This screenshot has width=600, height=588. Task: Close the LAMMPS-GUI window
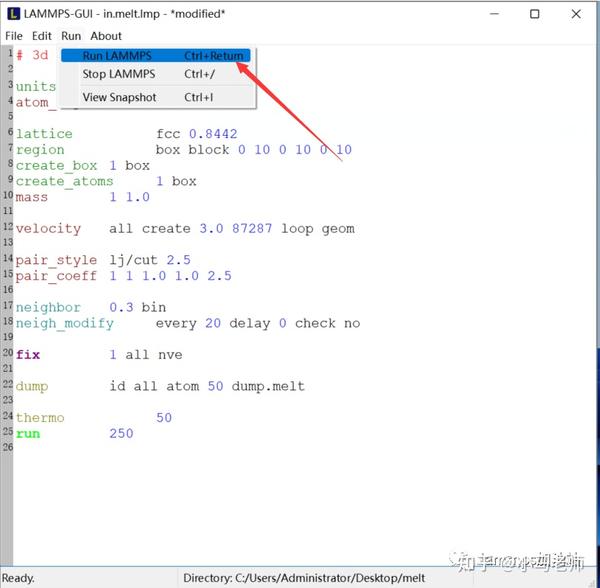click(x=576, y=14)
